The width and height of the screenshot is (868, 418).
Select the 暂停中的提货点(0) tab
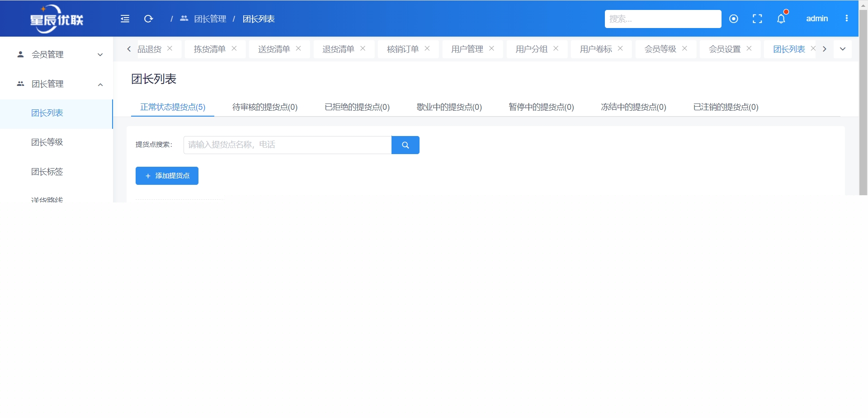[x=541, y=107]
